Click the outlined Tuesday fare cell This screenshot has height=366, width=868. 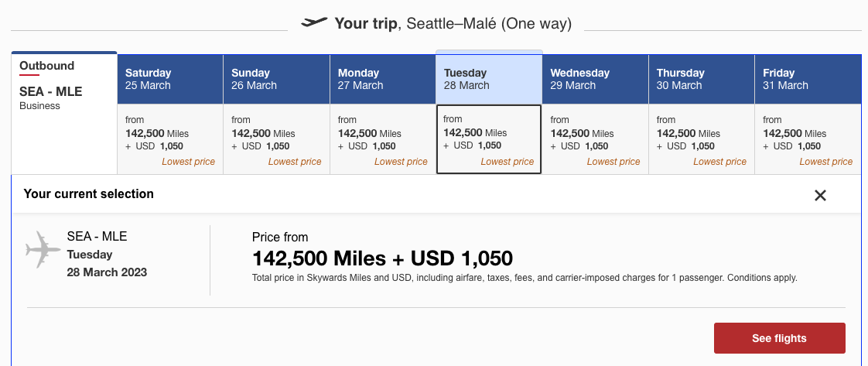click(x=489, y=139)
